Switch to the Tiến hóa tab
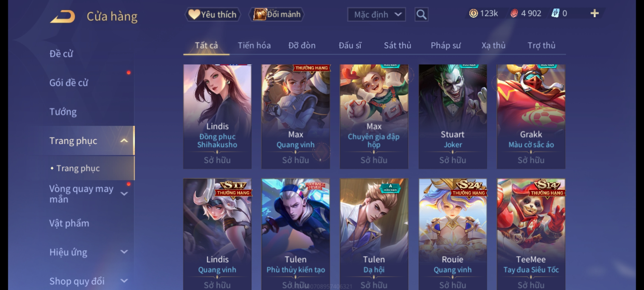644x290 pixels. click(254, 45)
